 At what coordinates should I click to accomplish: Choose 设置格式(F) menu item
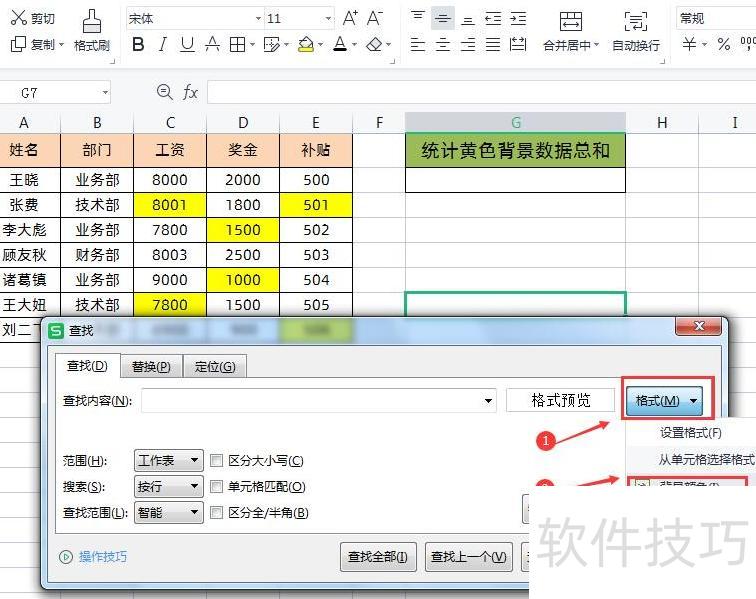tap(690, 433)
